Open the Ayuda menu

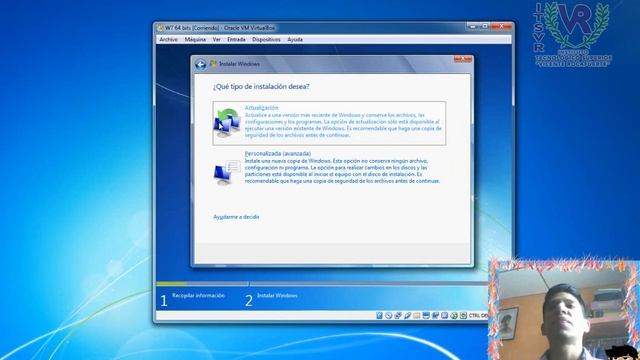coord(295,40)
